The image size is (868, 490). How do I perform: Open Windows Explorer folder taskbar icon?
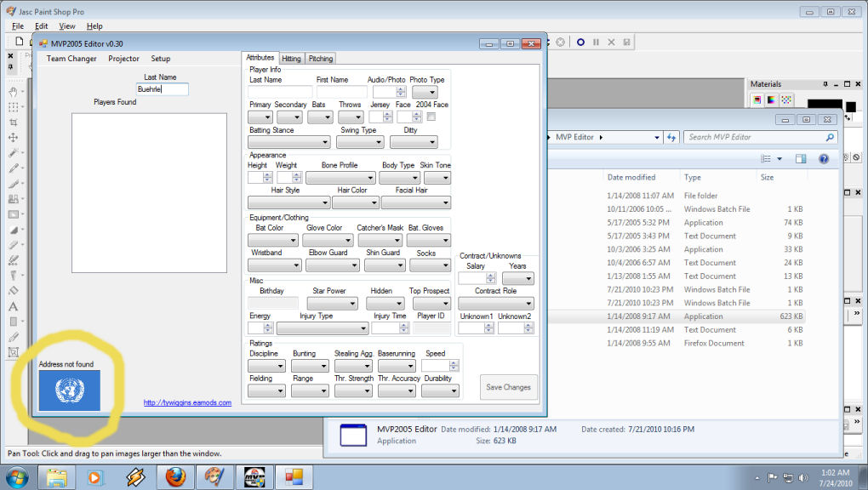click(56, 476)
